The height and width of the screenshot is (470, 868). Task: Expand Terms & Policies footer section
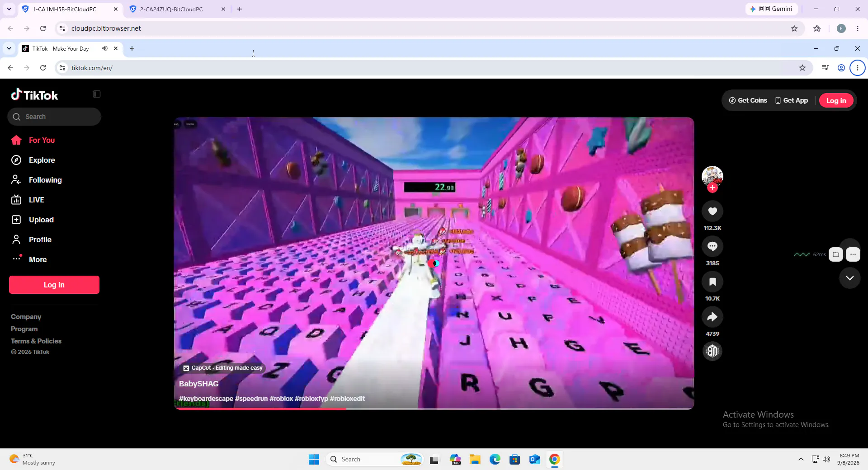click(36, 341)
